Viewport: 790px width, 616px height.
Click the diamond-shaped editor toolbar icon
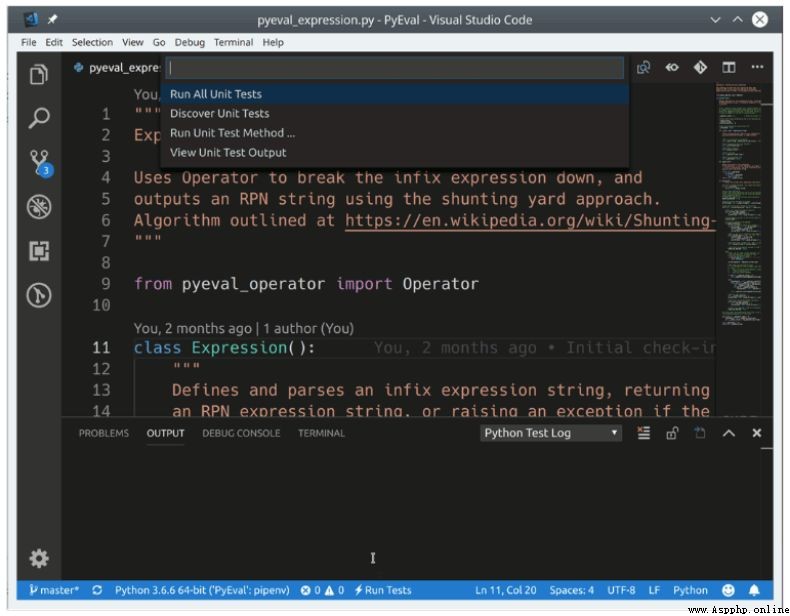[700, 67]
